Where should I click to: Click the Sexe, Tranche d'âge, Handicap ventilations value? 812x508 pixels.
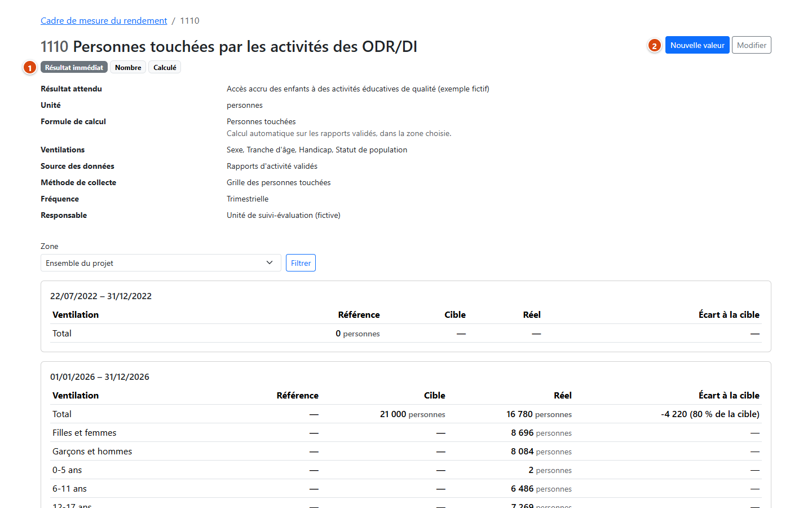pyautogui.click(x=317, y=150)
